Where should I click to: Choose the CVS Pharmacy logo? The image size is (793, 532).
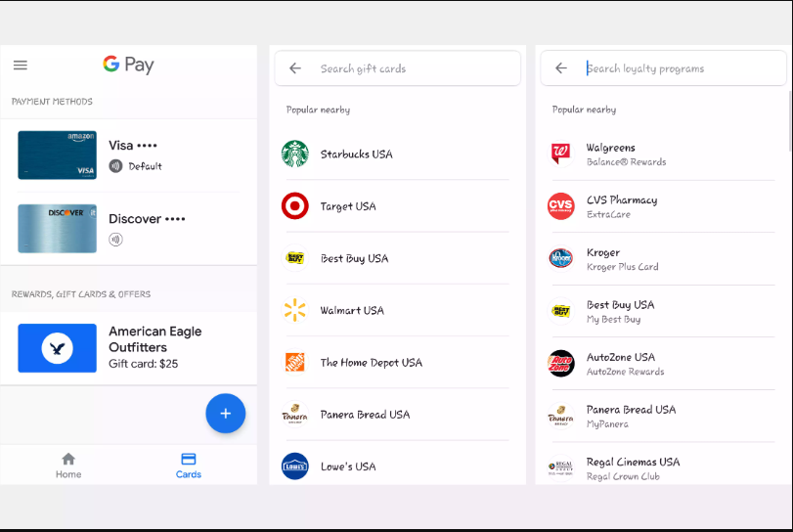561,206
